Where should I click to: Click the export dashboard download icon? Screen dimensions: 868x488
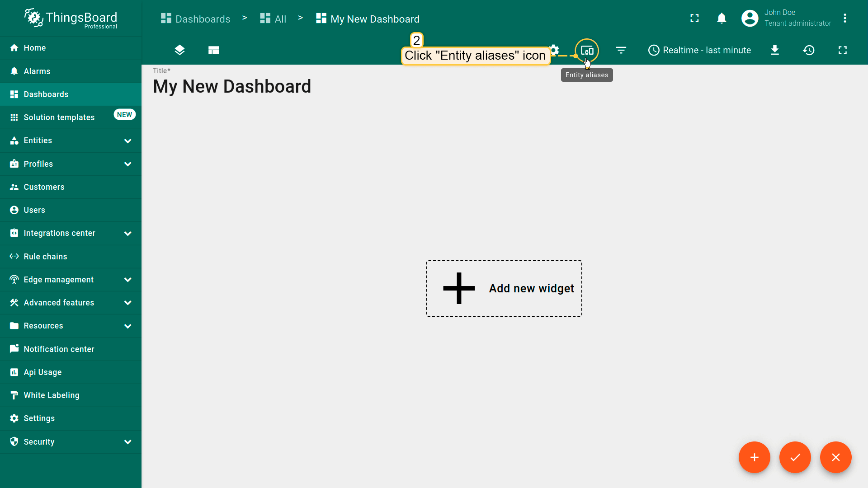point(775,50)
